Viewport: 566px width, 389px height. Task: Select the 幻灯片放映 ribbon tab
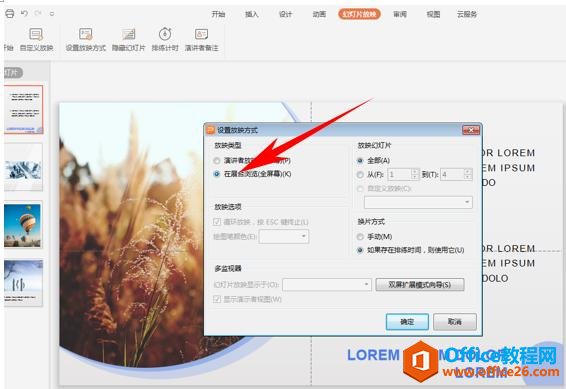(x=359, y=14)
